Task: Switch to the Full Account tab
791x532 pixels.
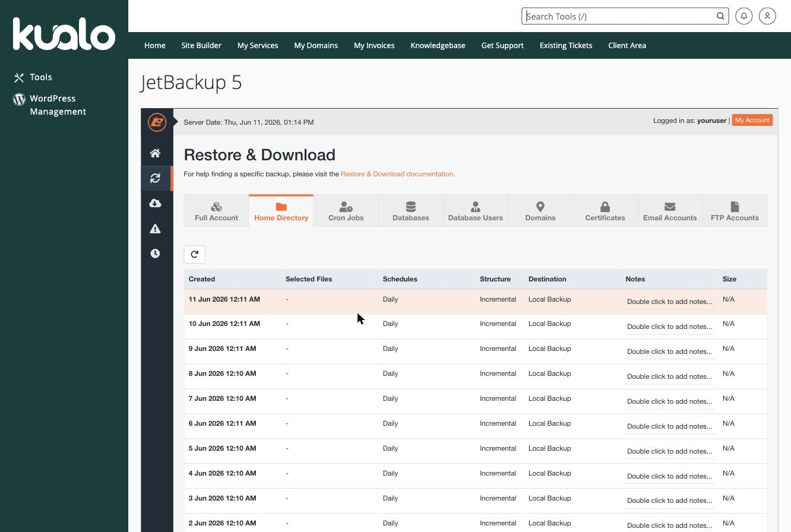Action: tap(216, 211)
